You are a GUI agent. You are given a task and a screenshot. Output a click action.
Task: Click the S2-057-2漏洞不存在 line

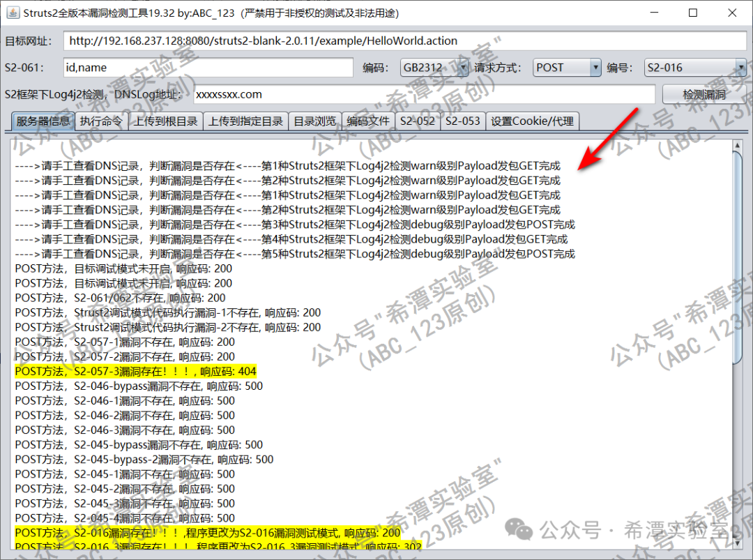coord(125,357)
